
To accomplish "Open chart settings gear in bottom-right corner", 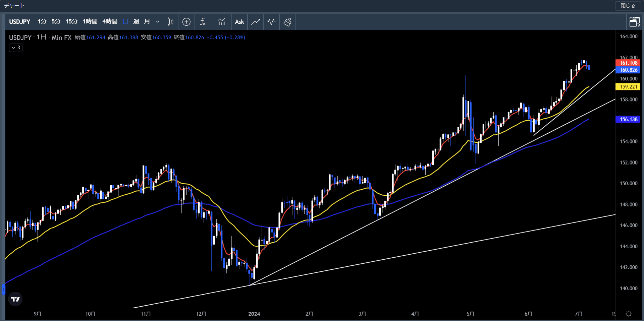I will 629,314.
